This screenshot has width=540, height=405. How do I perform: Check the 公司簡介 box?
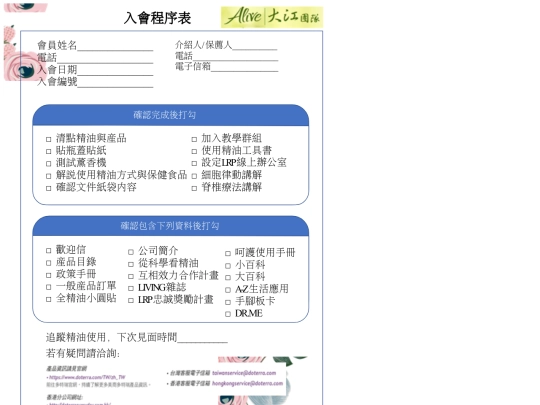click(131, 252)
